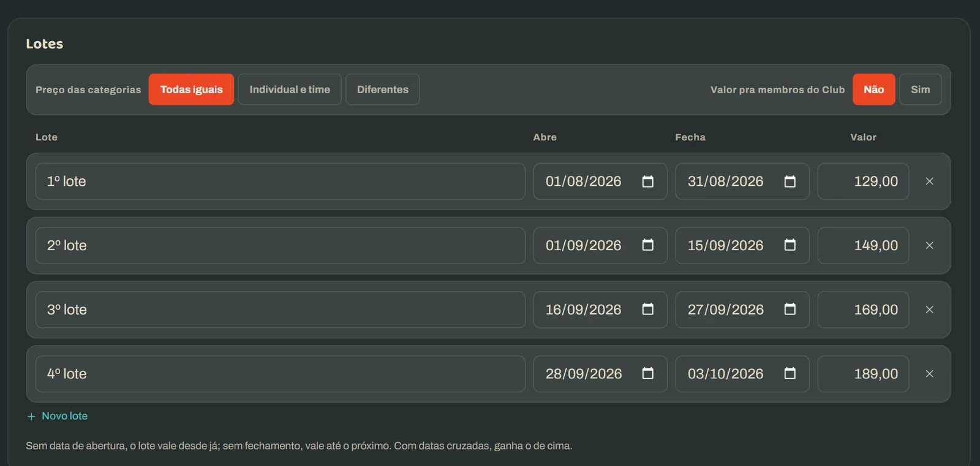
Task: Add a new lot via Novo lote
Action: tap(58, 416)
